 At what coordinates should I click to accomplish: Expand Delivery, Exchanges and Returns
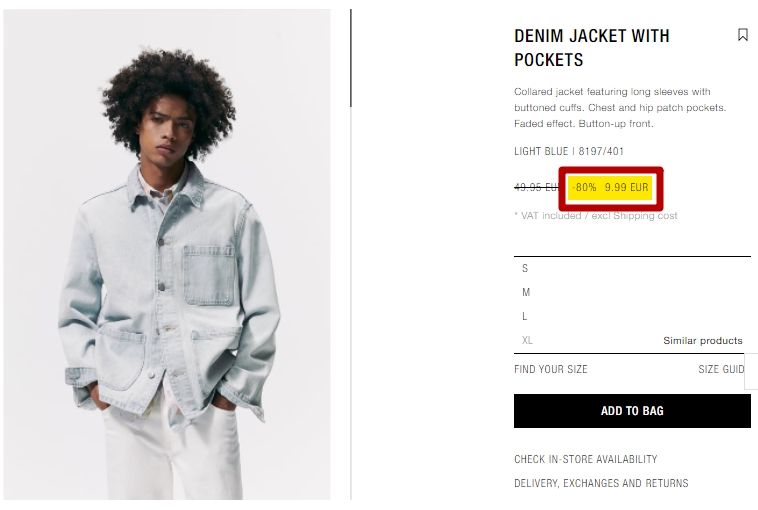[601, 483]
